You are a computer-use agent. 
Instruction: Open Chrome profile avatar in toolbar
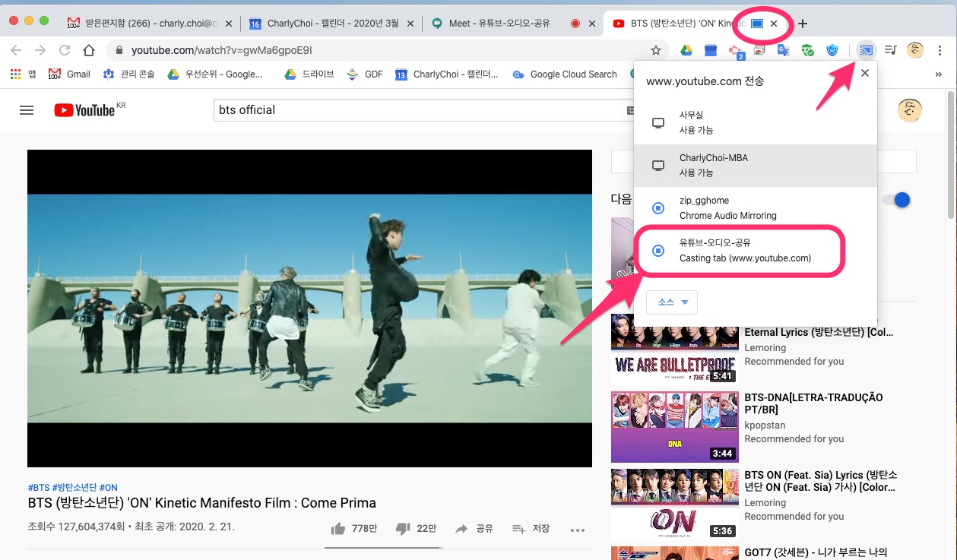[916, 51]
